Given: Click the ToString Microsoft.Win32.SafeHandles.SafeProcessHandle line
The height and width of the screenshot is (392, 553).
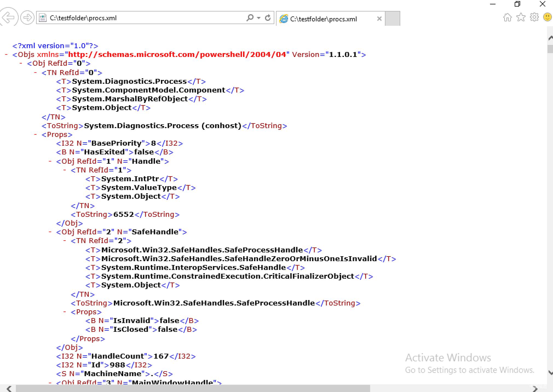Looking at the screenshot, I should 216,303.
